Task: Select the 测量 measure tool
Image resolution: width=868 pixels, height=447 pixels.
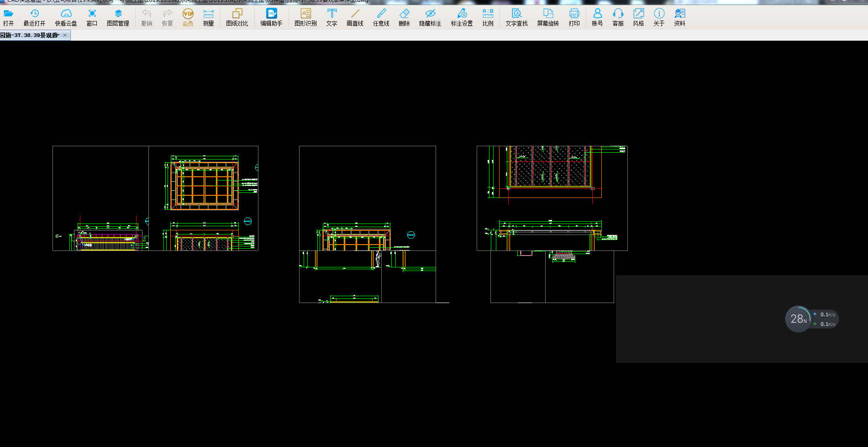Action: point(208,17)
